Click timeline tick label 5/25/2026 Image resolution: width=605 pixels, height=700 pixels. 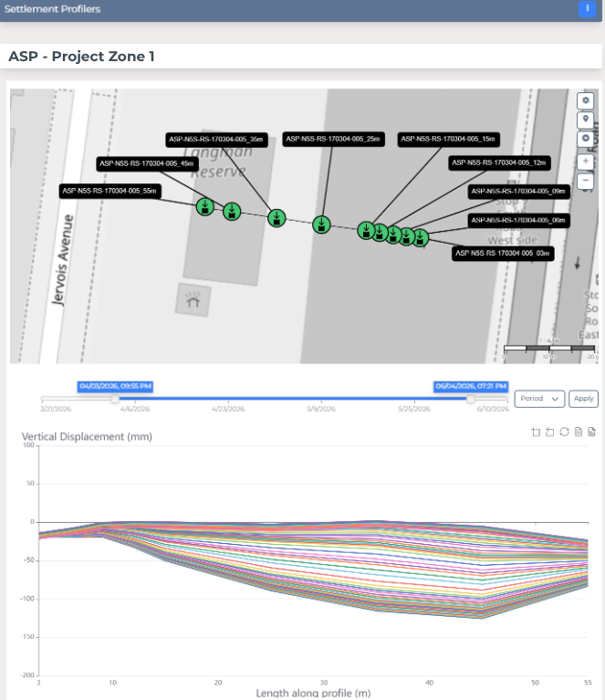tap(414, 409)
